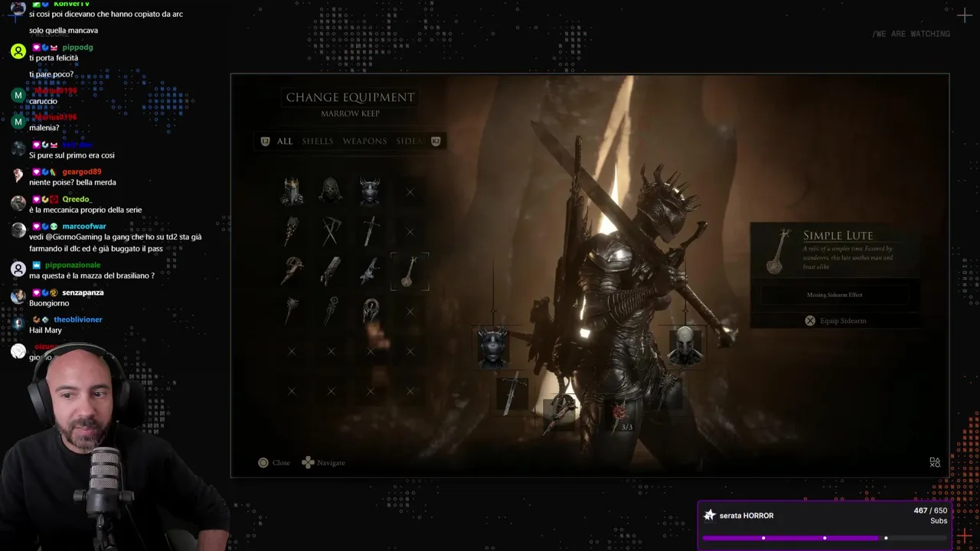Screen dimensions: 980x551
Task: Switch to the SHELLS tab
Action: (x=318, y=141)
